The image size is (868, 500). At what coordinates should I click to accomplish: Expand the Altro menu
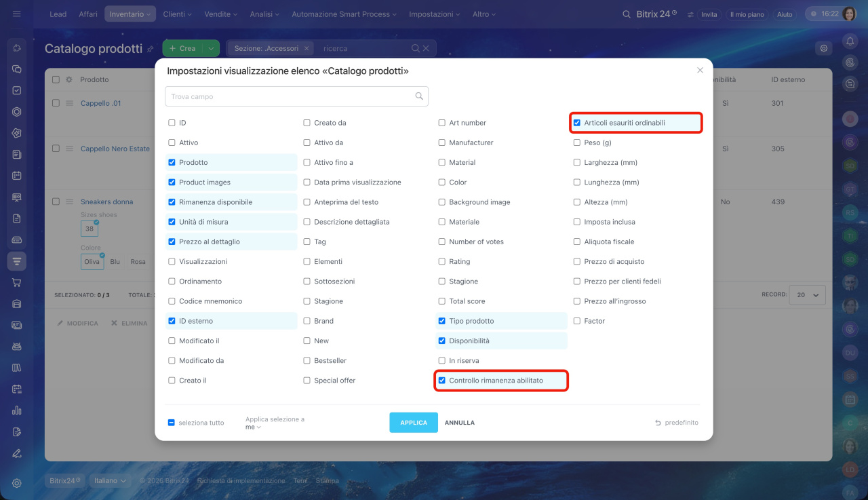coord(484,14)
